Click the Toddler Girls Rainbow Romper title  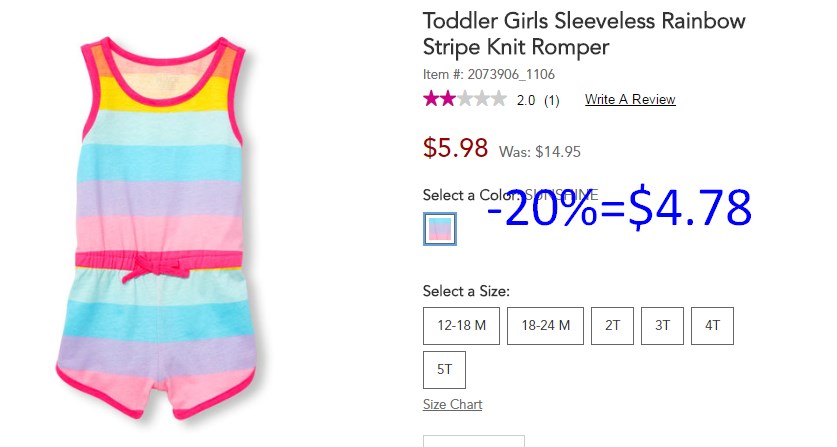tap(584, 34)
